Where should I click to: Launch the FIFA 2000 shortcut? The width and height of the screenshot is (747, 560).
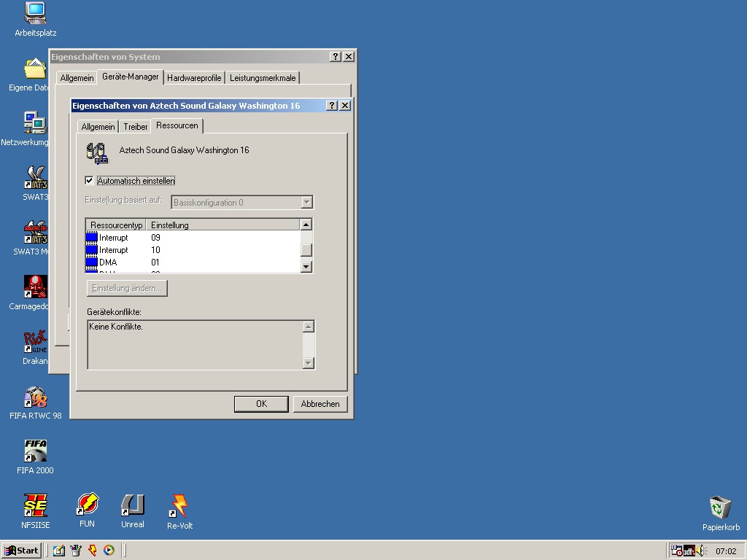coord(35,451)
